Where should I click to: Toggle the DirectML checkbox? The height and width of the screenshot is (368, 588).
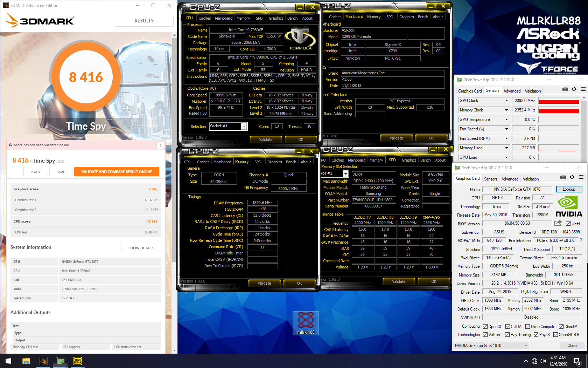click(561, 327)
